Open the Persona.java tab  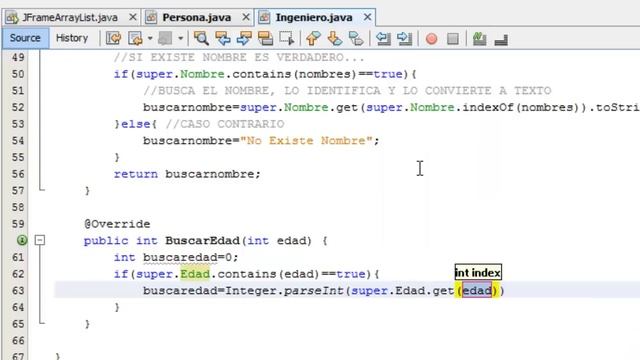pos(197,18)
